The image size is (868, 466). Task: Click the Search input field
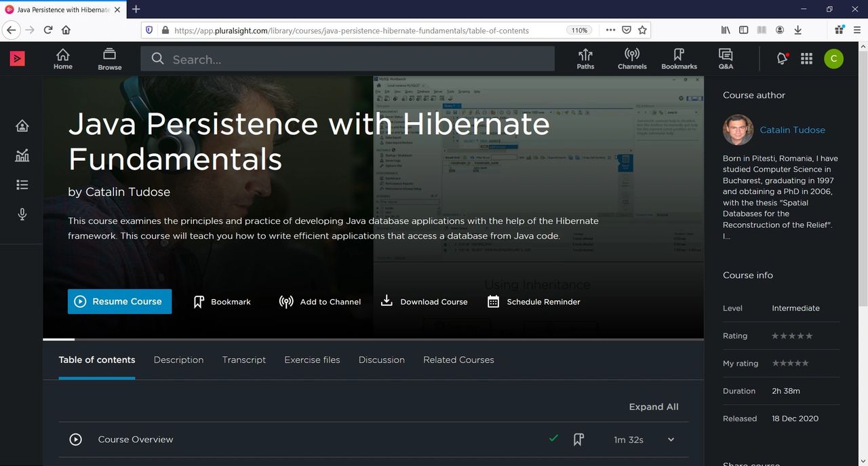[x=353, y=60]
